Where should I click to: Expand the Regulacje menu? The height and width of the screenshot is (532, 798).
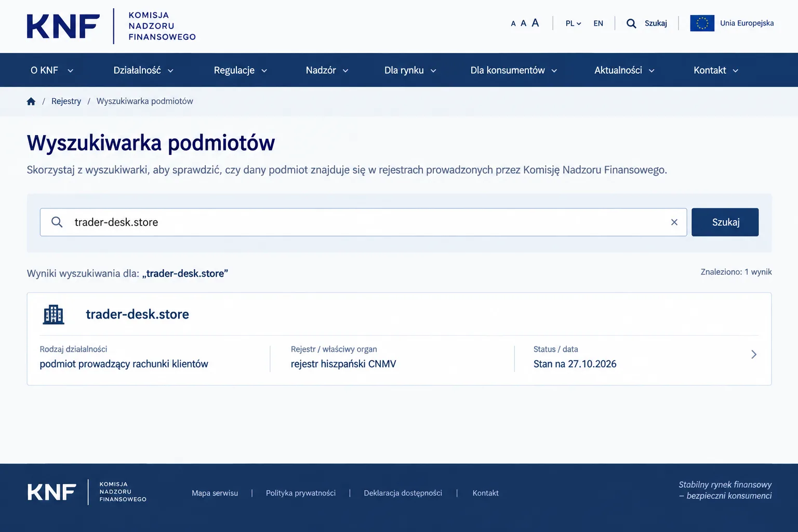coord(240,70)
